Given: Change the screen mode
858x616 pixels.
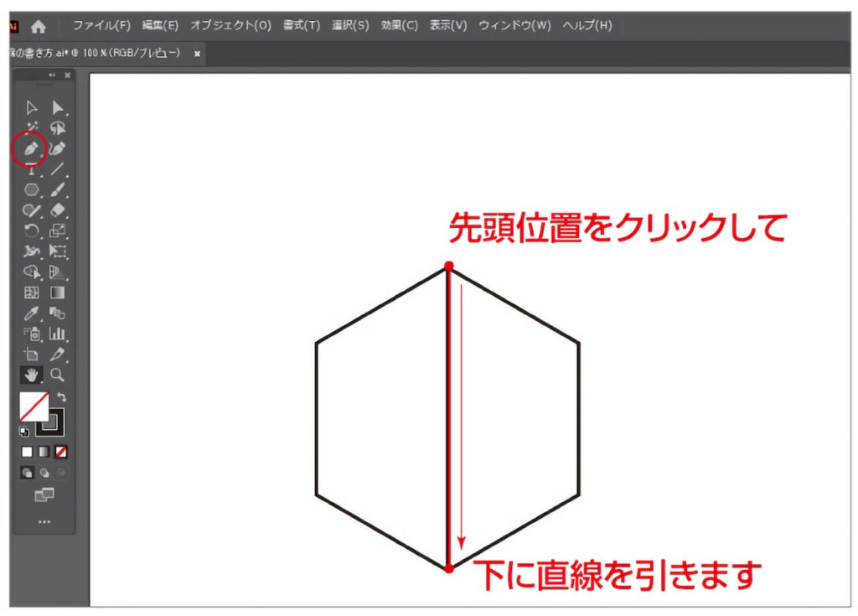Looking at the screenshot, I should 44,495.
